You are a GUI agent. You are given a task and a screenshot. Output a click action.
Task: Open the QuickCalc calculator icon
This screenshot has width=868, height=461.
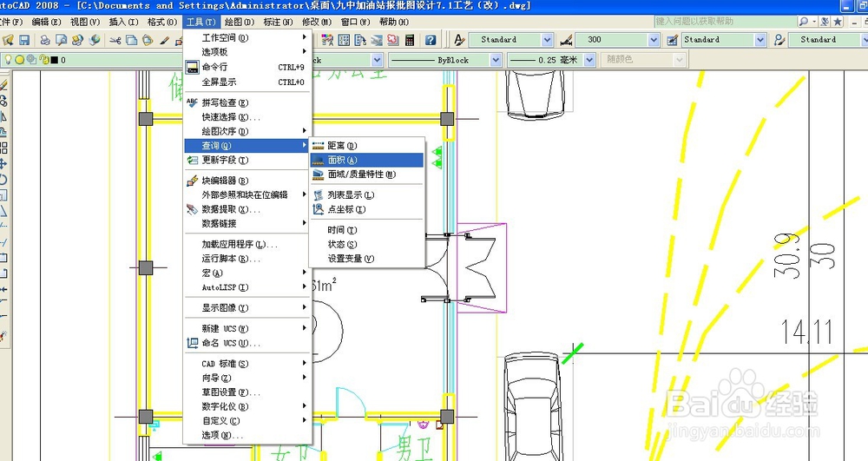410,40
